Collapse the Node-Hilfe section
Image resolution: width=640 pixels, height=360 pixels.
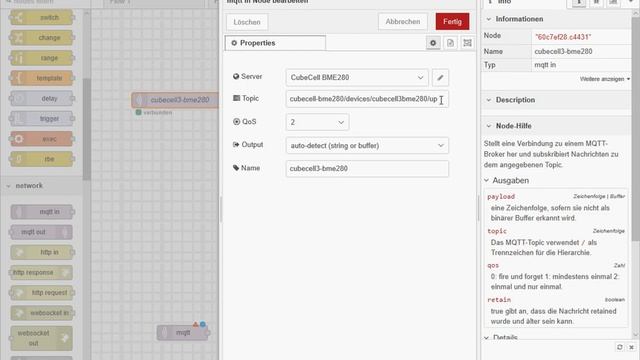509,126
